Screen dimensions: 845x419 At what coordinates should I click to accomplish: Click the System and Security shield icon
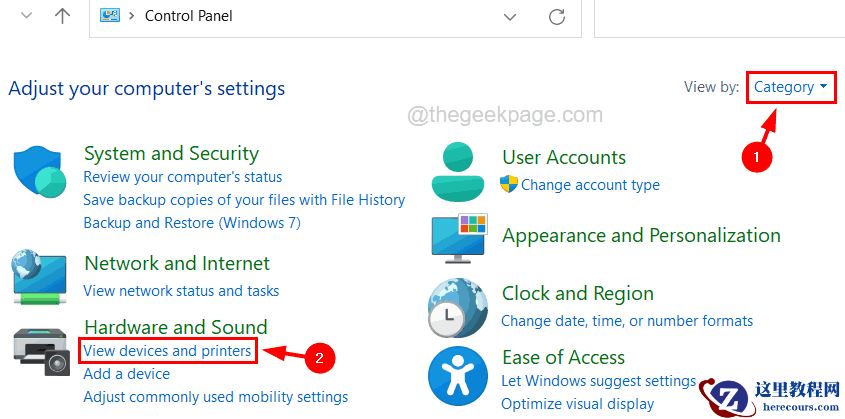point(40,172)
